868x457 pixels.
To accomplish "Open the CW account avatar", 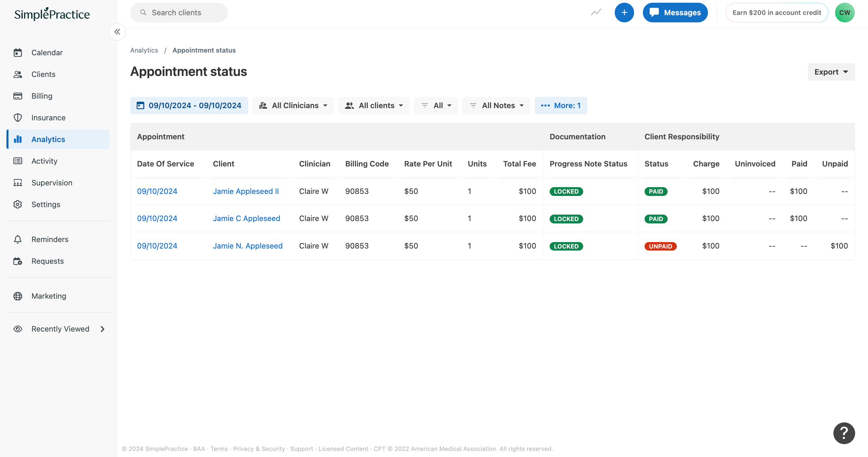I will point(845,12).
